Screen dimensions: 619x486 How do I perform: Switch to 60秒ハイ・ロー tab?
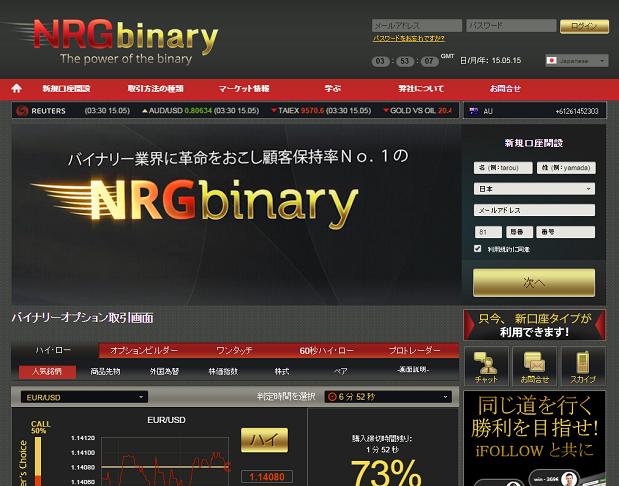tap(326, 351)
